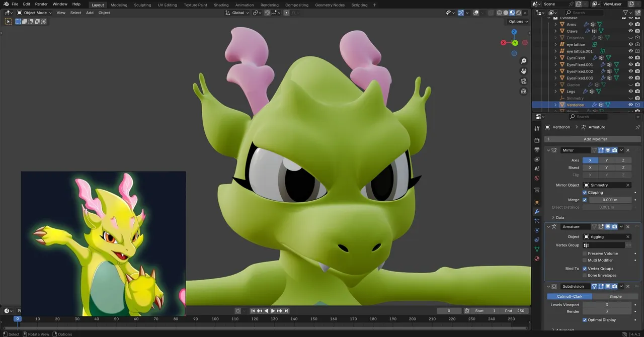The height and width of the screenshot is (337, 644).
Task: Open the Render menu
Action: (x=41, y=4)
